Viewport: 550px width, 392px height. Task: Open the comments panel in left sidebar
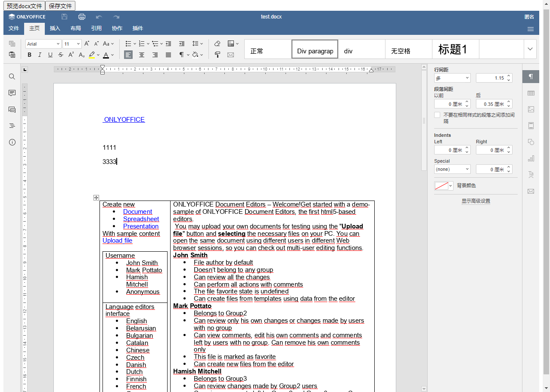[x=12, y=93]
